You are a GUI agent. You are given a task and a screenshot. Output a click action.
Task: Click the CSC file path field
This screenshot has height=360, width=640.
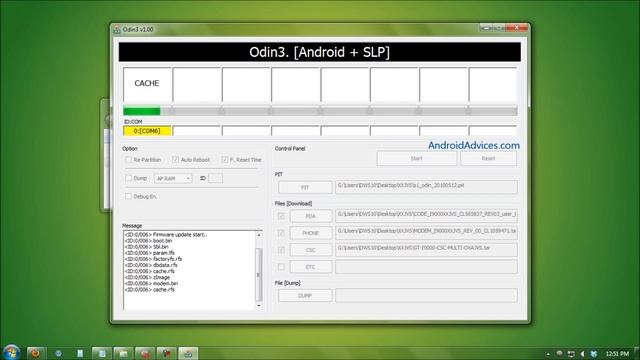[x=426, y=250]
